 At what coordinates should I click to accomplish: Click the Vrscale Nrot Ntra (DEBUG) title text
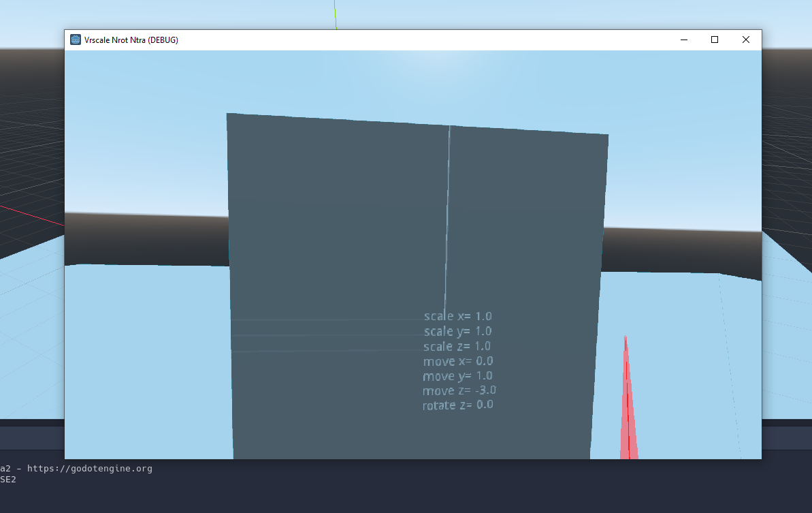coord(131,40)
